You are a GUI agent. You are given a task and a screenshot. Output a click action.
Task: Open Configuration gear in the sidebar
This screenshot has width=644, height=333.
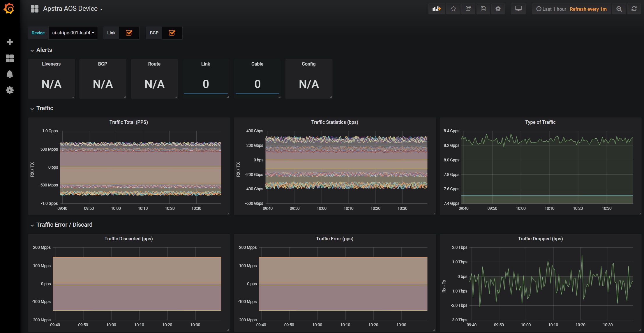coord(10,90)
